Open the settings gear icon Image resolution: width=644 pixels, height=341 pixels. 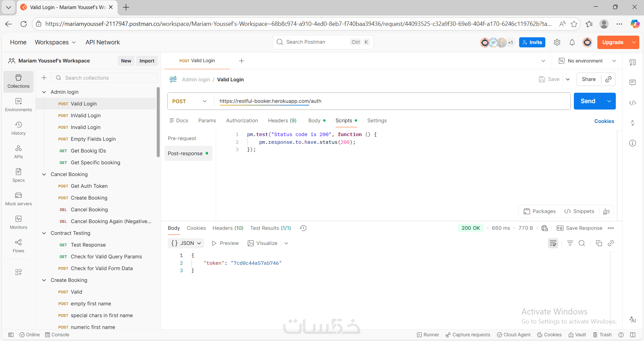tap(557, 42)
